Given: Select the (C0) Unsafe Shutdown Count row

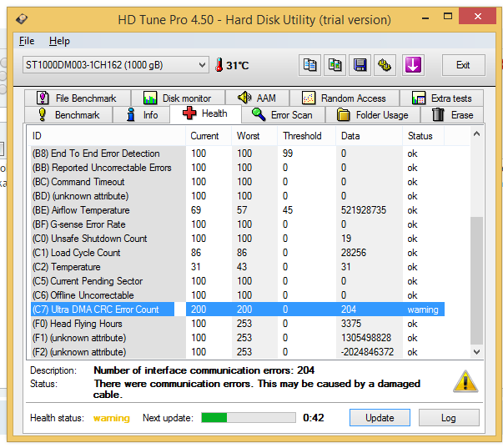Looking at the screenshot, I should pyautogui.click(x=238, y=239).
